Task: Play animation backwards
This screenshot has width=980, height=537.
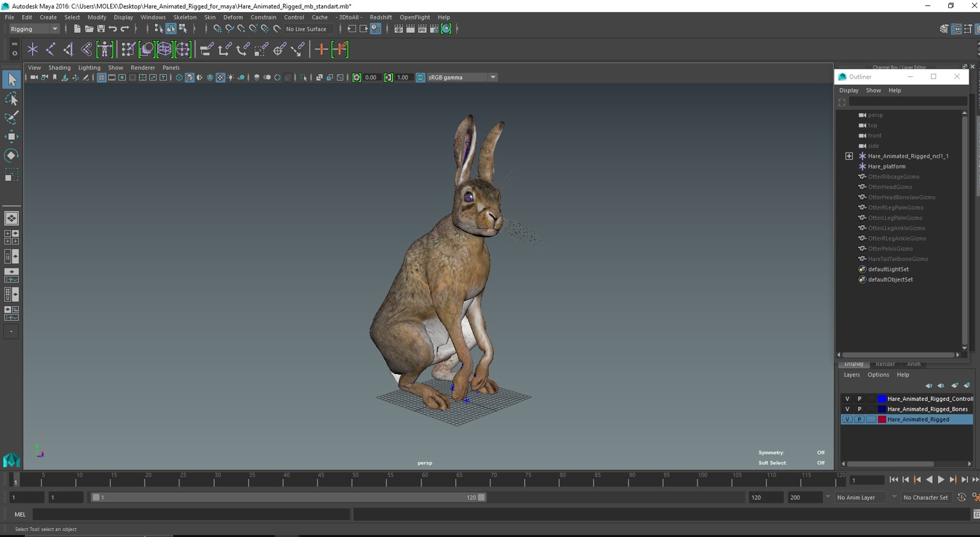Action: coord(929,480)
